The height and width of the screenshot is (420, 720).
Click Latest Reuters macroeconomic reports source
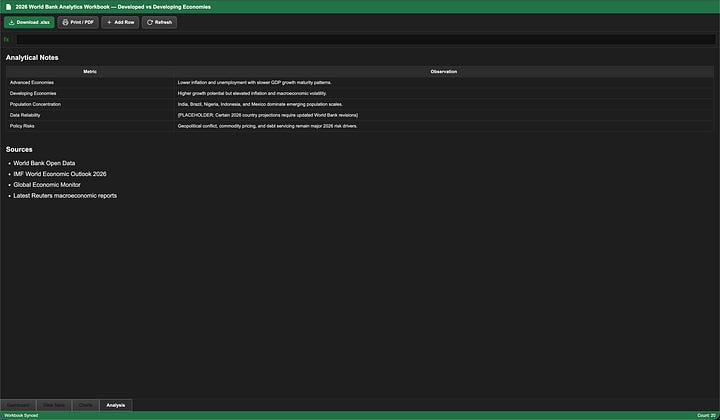(x=65, y=196)
